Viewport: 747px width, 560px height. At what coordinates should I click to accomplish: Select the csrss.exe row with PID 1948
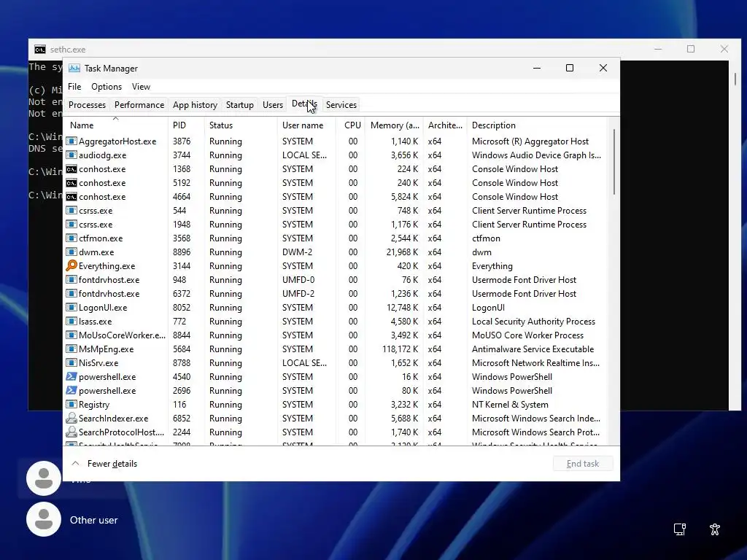point(336,225)
